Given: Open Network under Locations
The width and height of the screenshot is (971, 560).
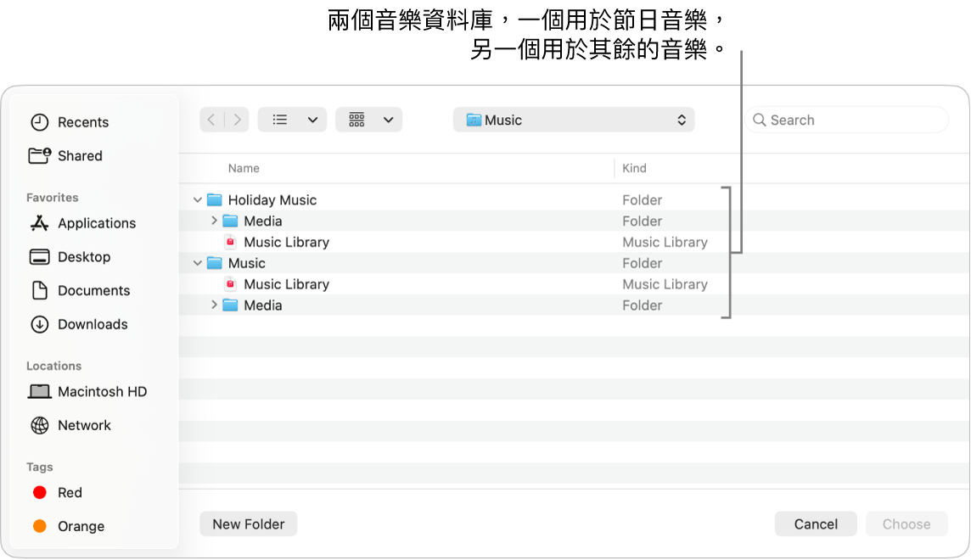Looking at the screenshot, I should click(70, 426).
